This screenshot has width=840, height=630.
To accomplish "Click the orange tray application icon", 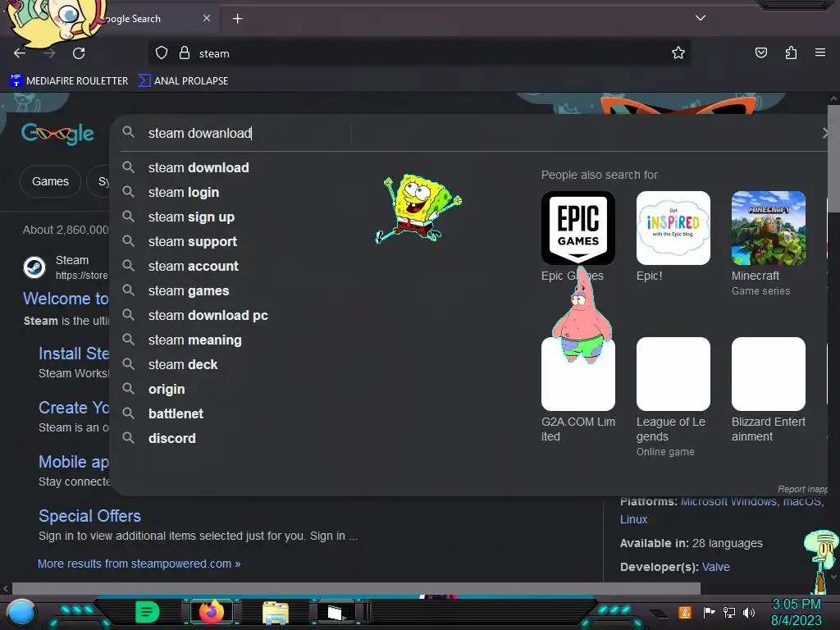I will 684,612.
